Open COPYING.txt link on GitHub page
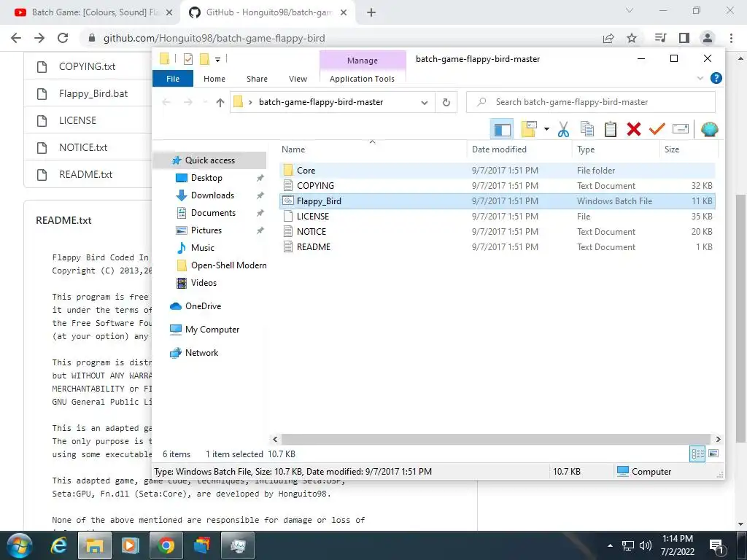Viewport: 747px width, 560px height. [88, 66]
